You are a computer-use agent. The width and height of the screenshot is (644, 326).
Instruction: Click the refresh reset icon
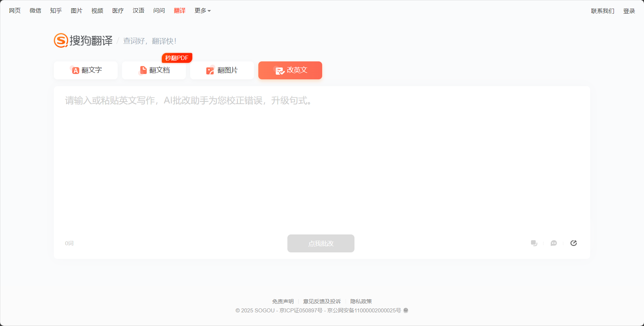[x=573, y=243]
